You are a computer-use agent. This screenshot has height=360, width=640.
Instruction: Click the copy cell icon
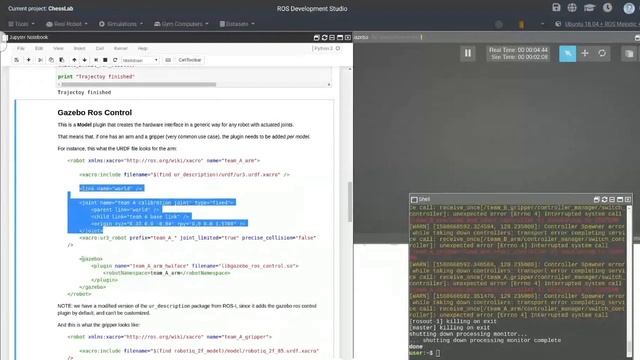tap(51, 60)
